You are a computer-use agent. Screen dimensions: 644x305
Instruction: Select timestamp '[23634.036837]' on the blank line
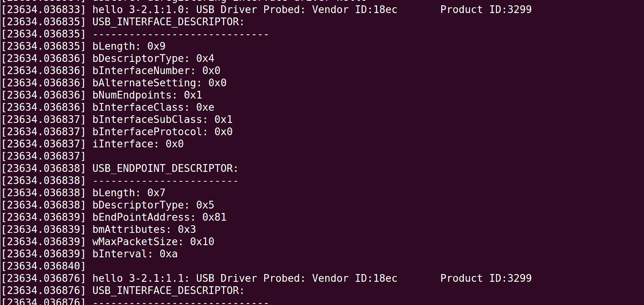(44, 156)
